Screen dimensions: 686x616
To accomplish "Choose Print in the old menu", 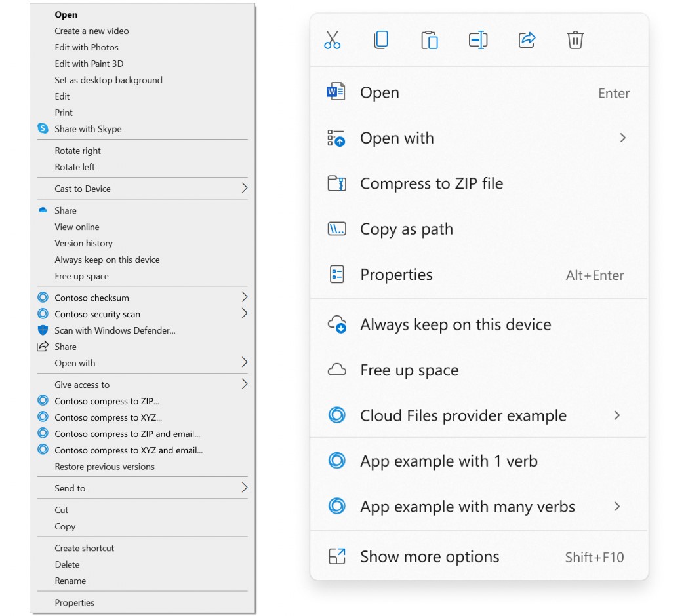I will 64,113.
